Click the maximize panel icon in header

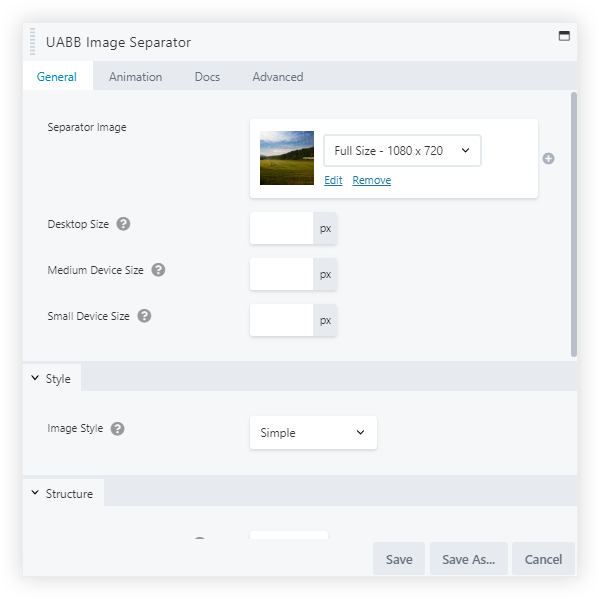[564, 36]
